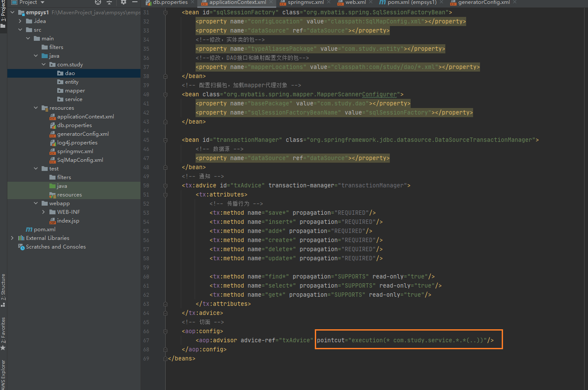Switch to the generatorConfig.xml tab
This screenshot has width=588, height=390.
coord(484,3)
